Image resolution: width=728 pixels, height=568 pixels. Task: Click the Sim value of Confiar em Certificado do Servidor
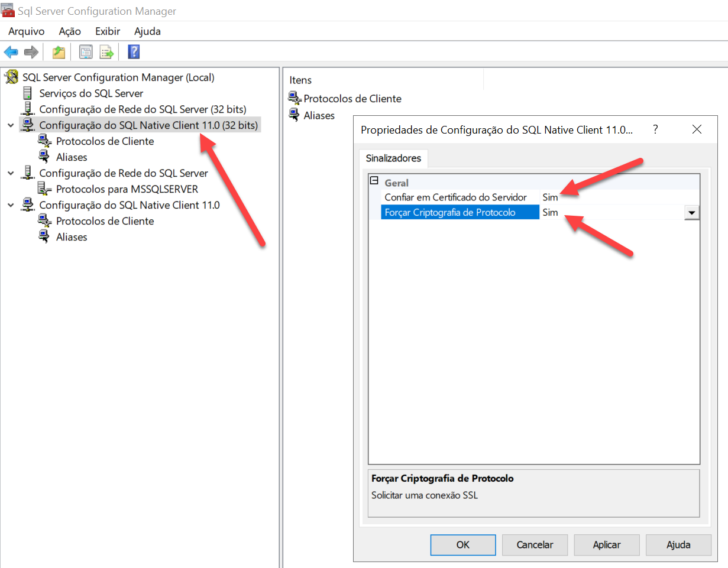point(550,197)
